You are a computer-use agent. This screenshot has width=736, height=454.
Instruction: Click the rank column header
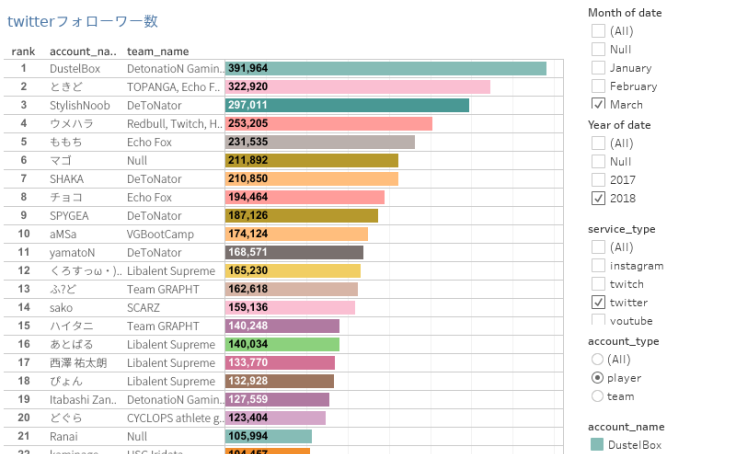23,51
